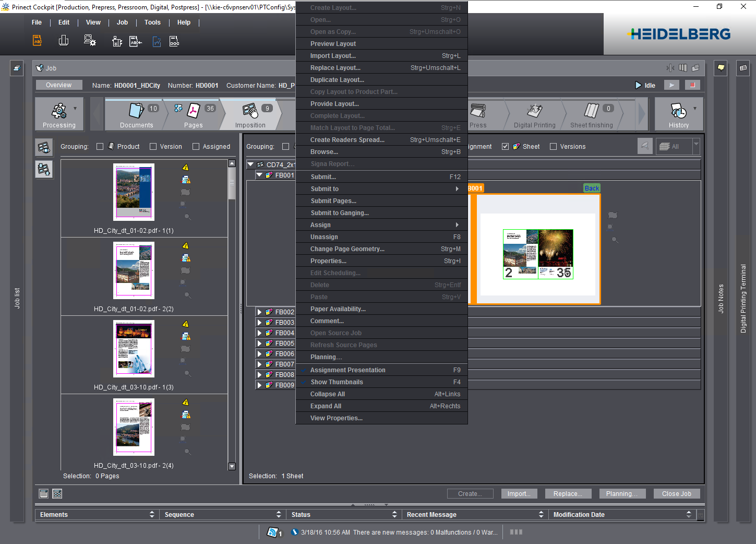This screenshot has height=544, width=756.
Task: Open the Tools menu
Action: pos(152,22)
